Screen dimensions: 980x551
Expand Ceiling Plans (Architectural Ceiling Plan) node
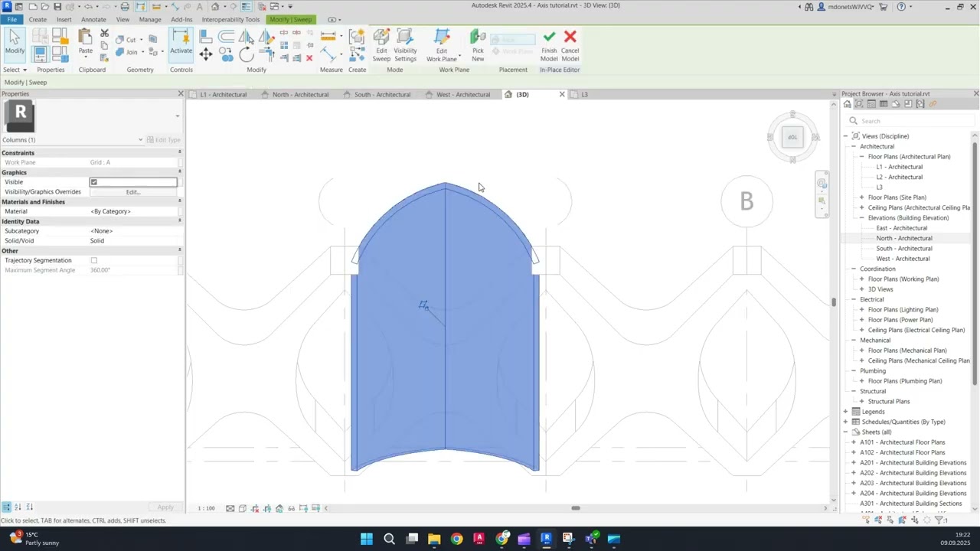[x=862, y=207]
